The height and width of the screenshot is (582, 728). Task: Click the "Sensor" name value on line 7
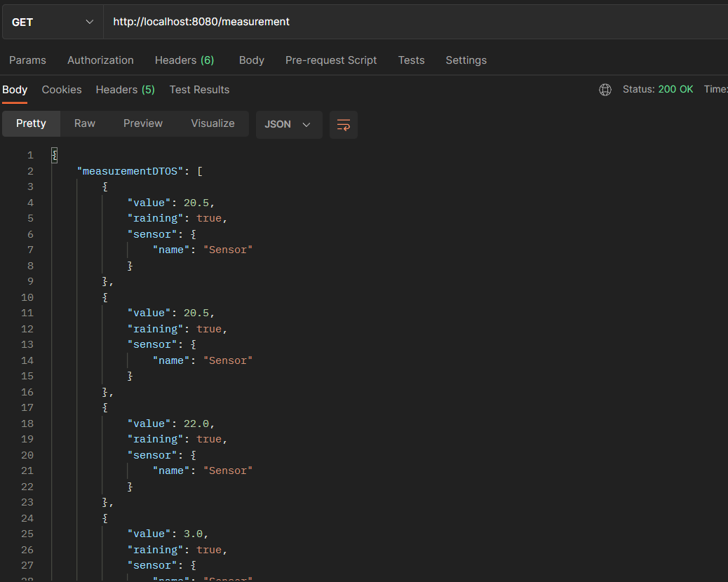227,250
